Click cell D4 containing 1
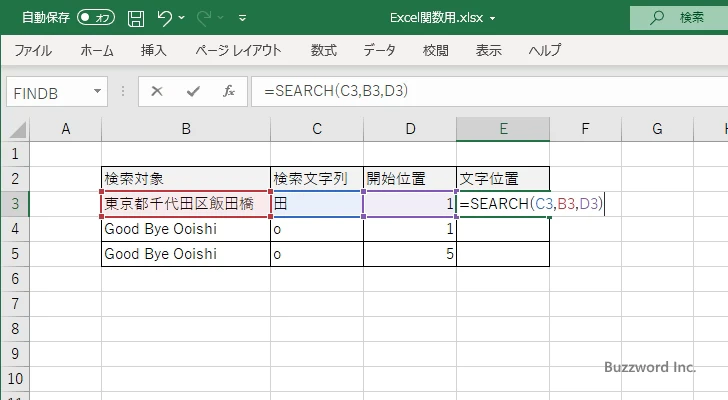 coord(410,229)
